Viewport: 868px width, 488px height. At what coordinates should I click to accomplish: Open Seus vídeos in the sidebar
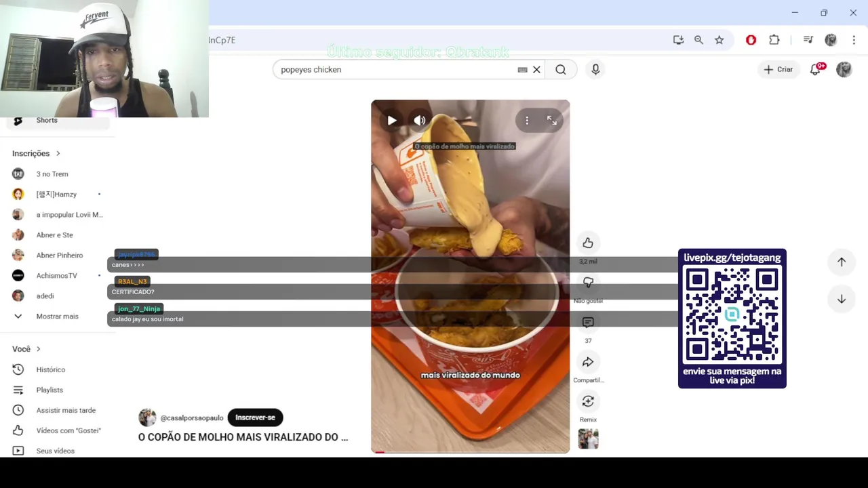tap(58, 451)
